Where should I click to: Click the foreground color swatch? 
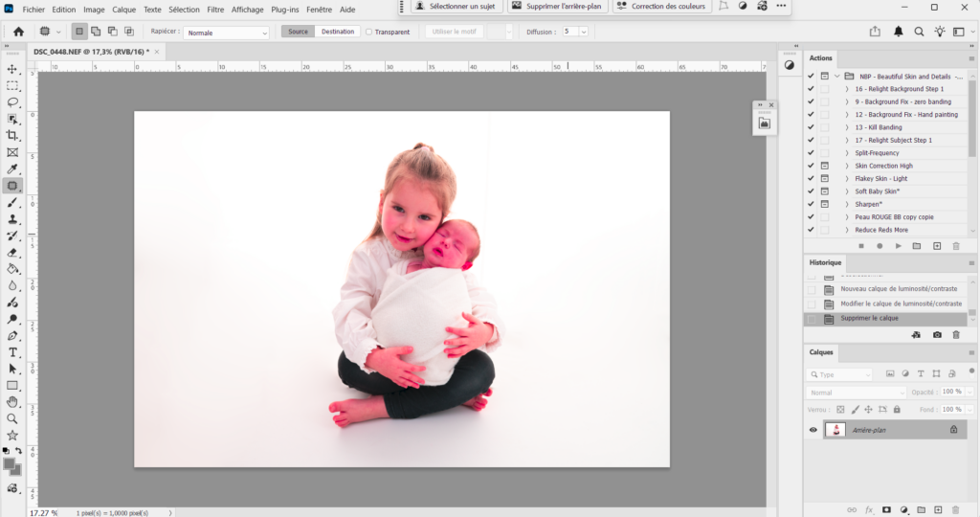point(10,464)
